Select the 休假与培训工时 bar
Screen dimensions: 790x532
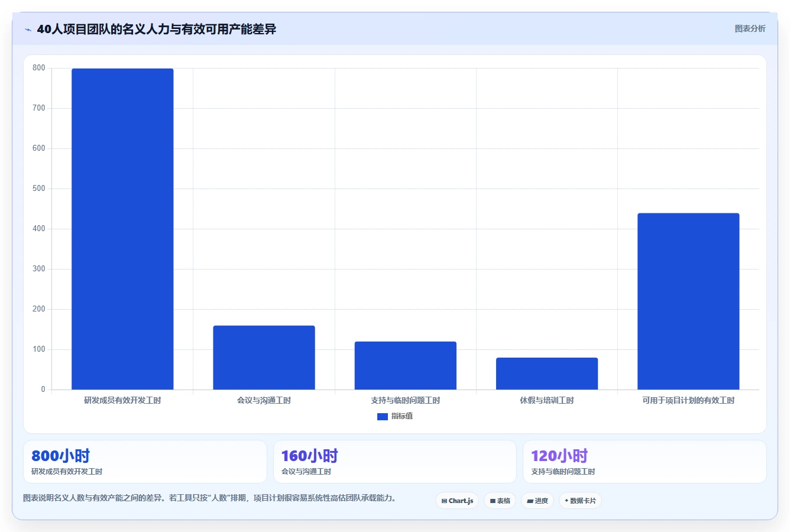click(547, 374)
